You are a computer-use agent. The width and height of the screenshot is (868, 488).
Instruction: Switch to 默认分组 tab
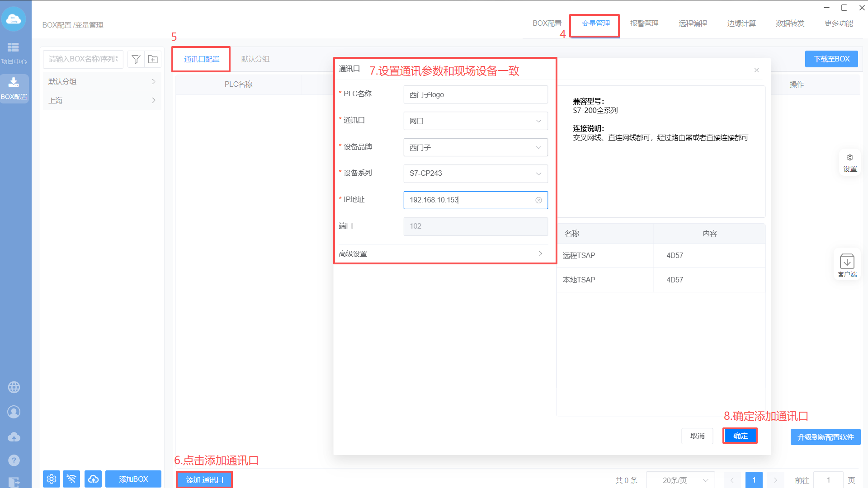coord(255,59)
